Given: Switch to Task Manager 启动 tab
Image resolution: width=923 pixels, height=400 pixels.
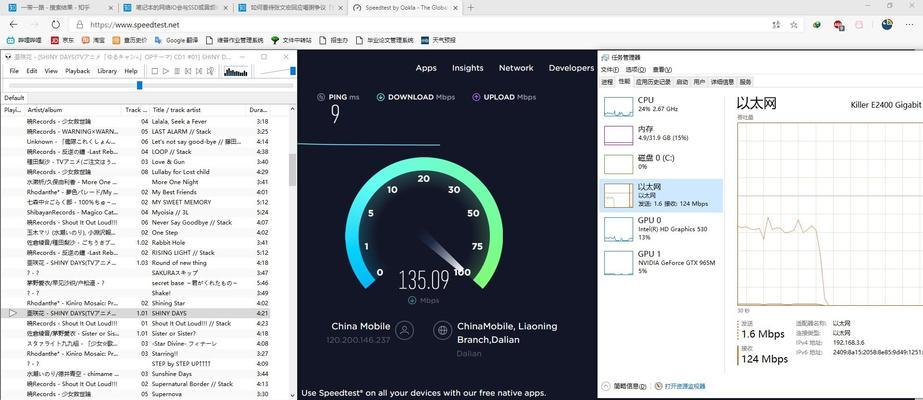Looking at the screenshot, I should (x=682, y=82).
